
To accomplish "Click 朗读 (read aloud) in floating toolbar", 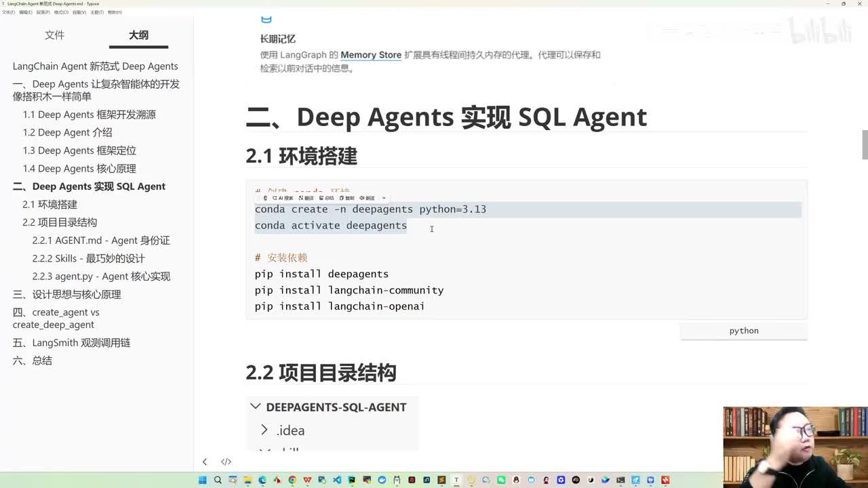I will click(367, 198).
